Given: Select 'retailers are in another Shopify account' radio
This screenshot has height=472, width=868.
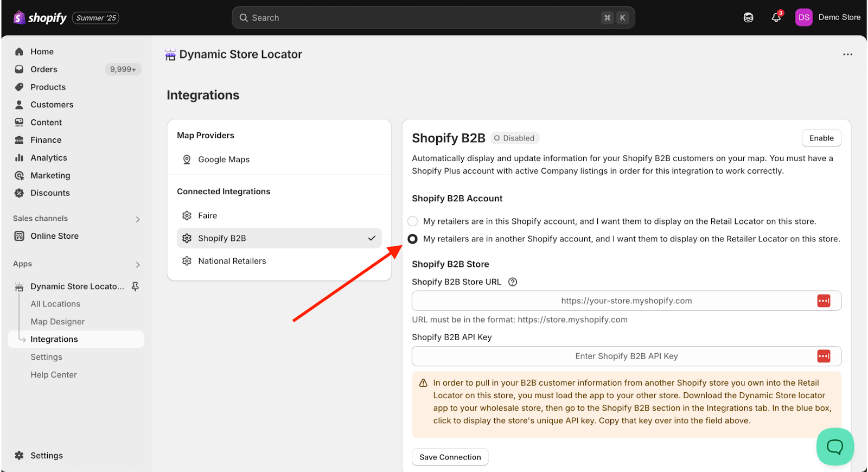Looking at the screenshot, I should 413,239.
